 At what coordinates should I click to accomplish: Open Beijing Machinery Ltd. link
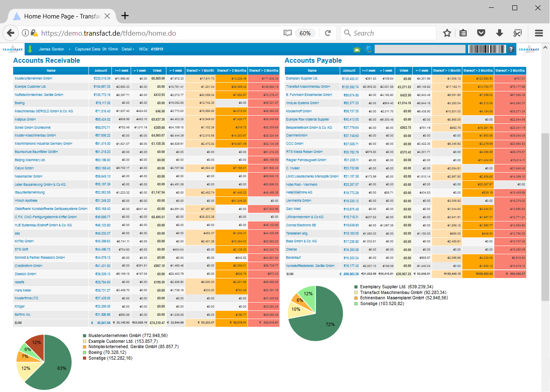30,160
